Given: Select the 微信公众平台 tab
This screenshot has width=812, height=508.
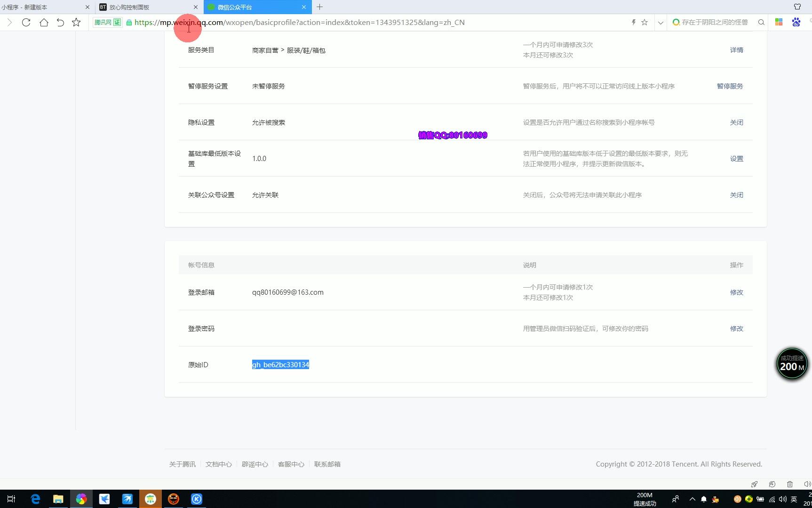Looking at the screenshot, I should (x=257, y=7).
